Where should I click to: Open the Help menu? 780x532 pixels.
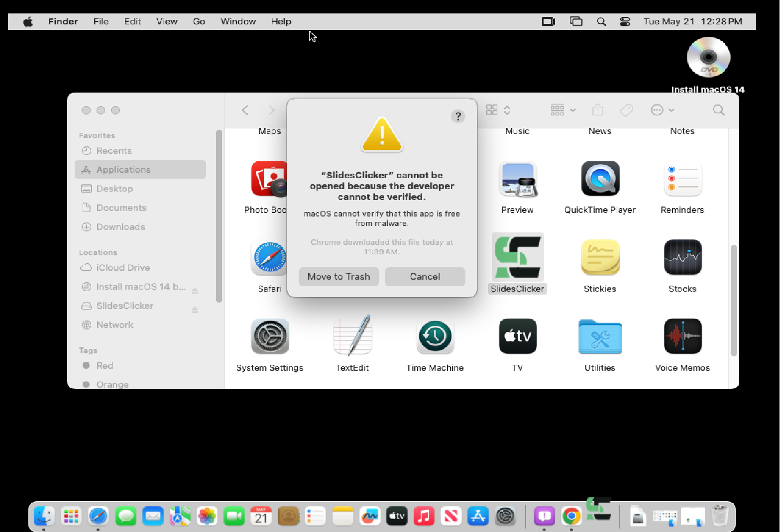281,21
